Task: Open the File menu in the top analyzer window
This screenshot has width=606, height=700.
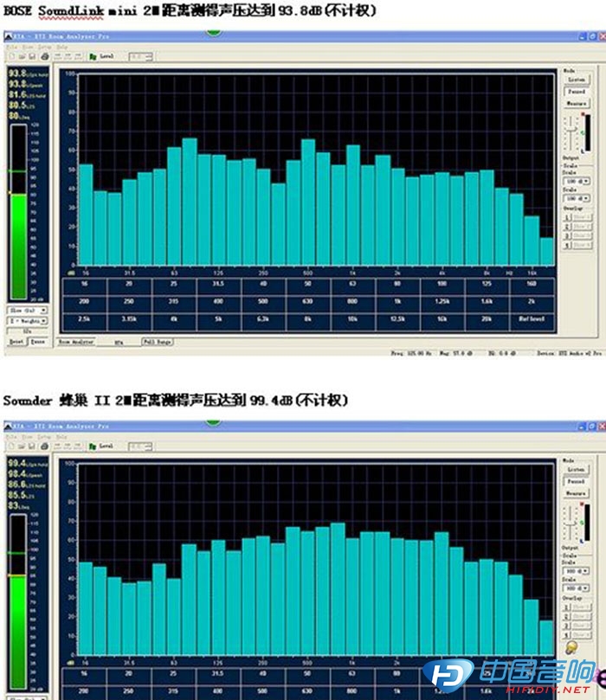Action: [10, 48]
